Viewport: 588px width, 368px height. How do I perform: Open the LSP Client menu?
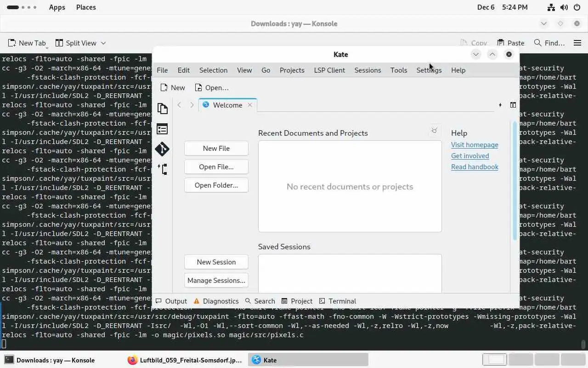point(329,70)
